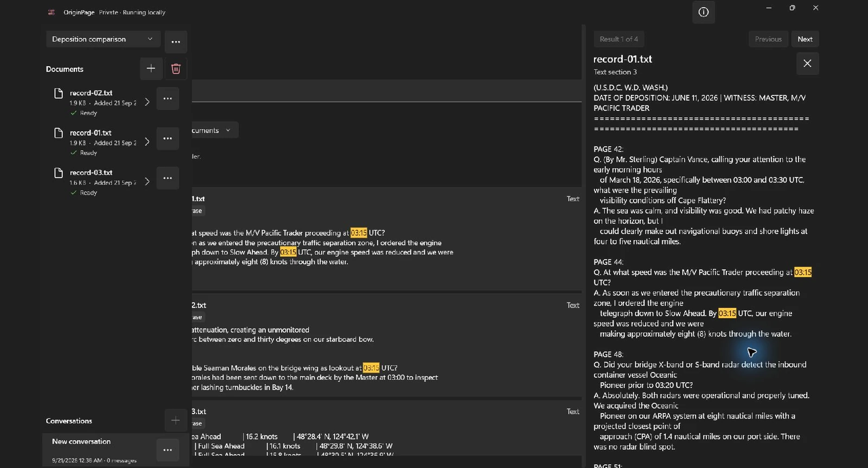The height and width of the screenshot is (468, 868).
Task: Click the Conversations section heading
Action: coord(69,421)
